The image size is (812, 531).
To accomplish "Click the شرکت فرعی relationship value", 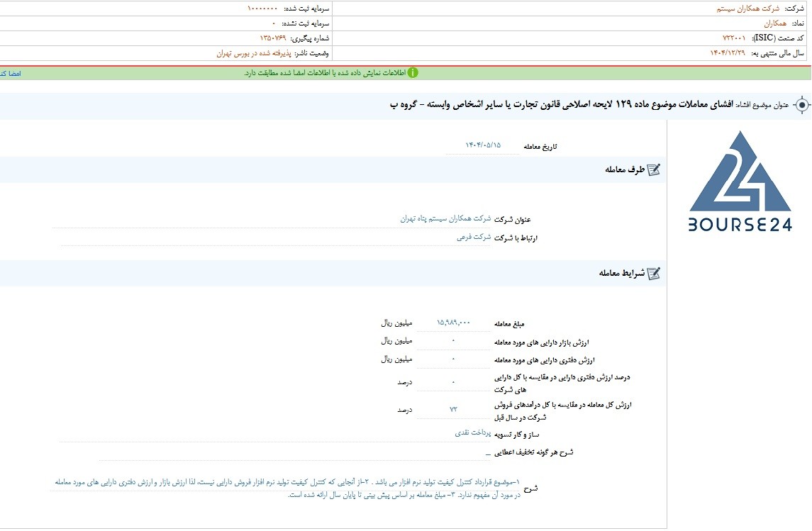I will click(x=473, y=237).
